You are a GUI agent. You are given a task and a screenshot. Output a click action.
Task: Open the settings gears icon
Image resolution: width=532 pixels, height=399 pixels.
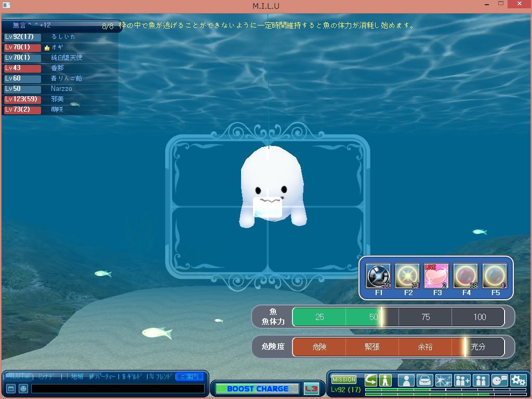click(518, 380)
